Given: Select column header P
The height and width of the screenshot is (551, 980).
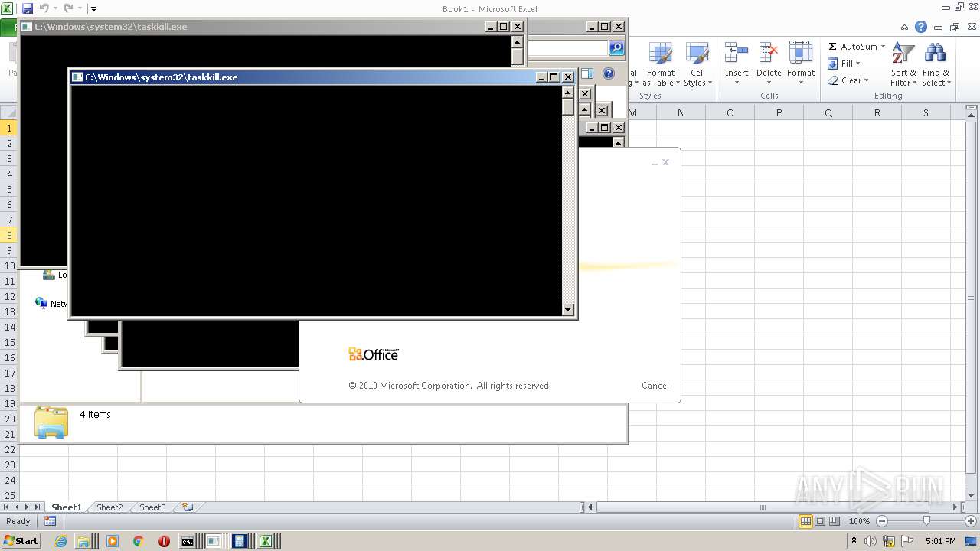Looking at the screenshot, I should click(x=779, y=112).
